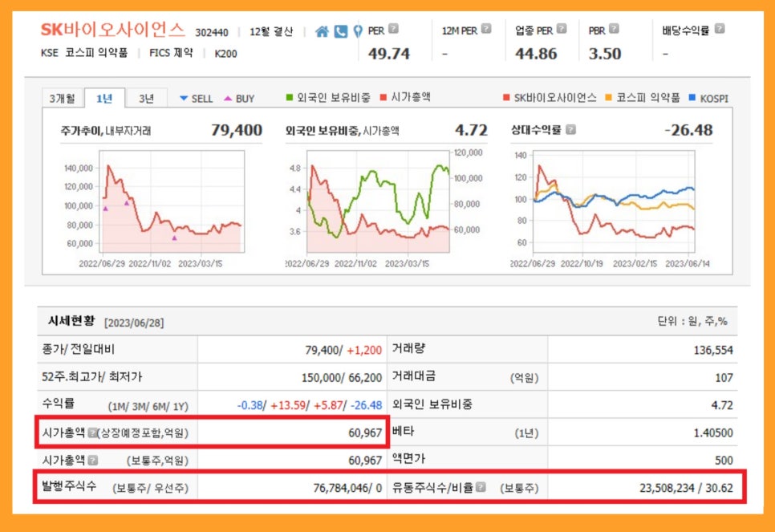This screenshot has width=775, height=532.
Task: Click the PBR value 3.50
Action: tap(604, 54)
